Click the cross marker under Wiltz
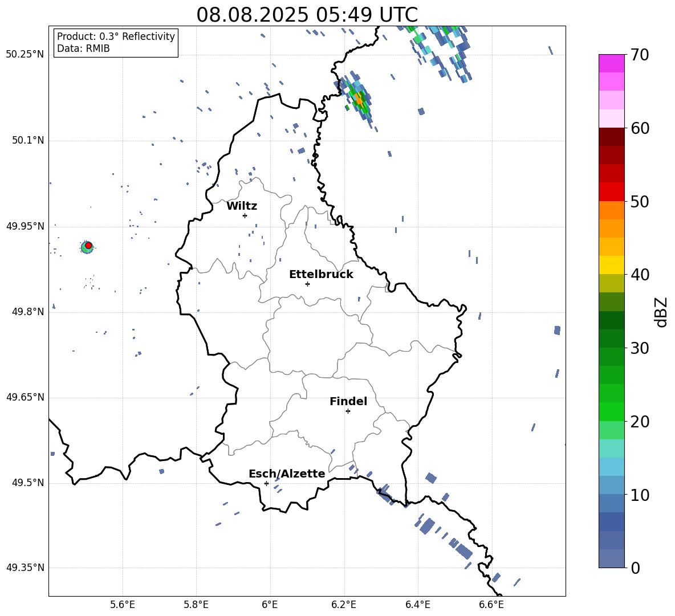The height and width of the screenshot is (616, 675). [245, 215]
